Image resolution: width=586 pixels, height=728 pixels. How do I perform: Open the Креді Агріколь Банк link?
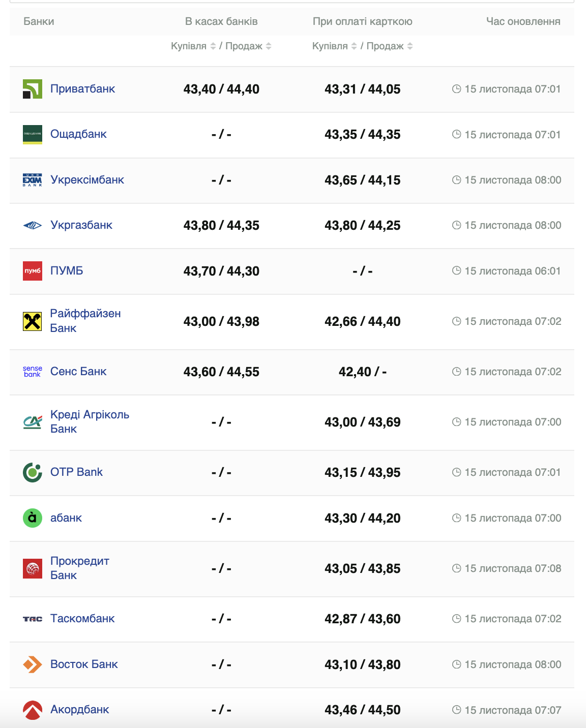pyautogui.click(x=90, y=422)
